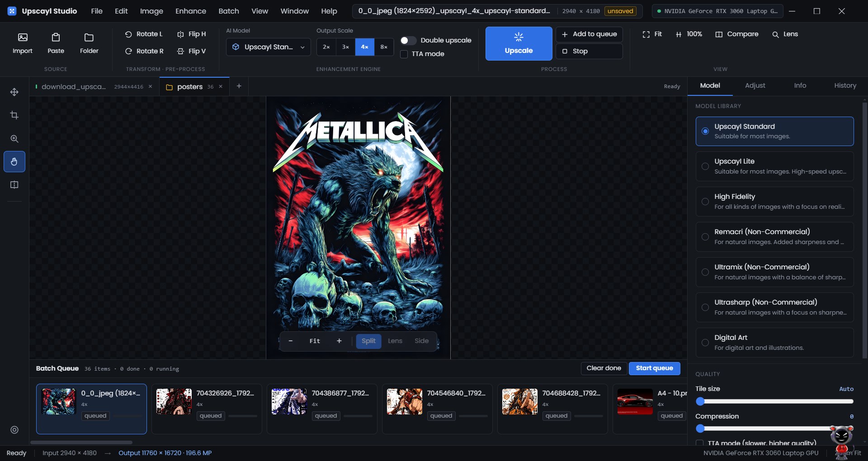Switch to the History tab
Viewport: 868px width, 461px height.
click(845, 85)
